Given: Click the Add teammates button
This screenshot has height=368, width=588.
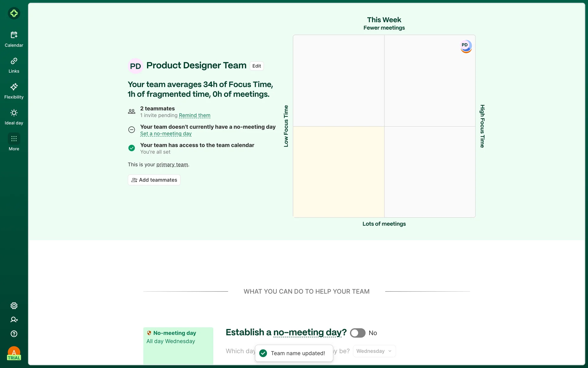Looking at the screenshot, I should (x=154, y=180).
